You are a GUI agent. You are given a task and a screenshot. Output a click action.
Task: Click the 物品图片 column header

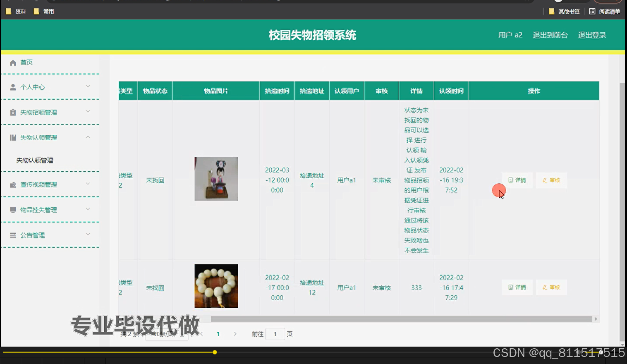click(x=216, y=91)
